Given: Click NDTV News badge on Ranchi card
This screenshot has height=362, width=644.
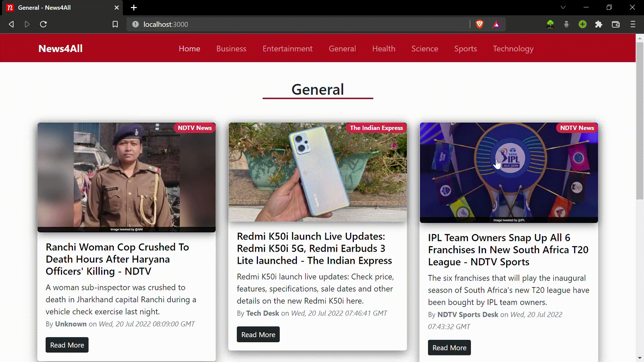Looking at the screenshot, I should (195, 128).
